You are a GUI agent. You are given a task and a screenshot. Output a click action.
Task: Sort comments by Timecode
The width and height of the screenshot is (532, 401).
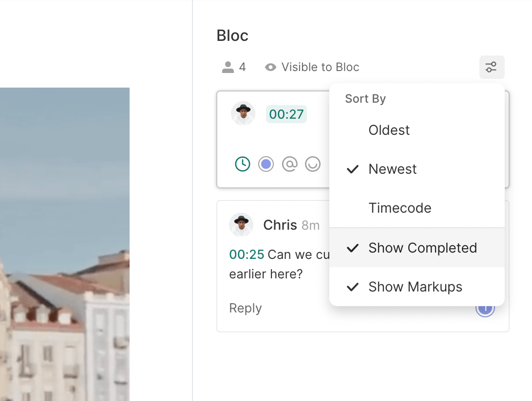399,208
